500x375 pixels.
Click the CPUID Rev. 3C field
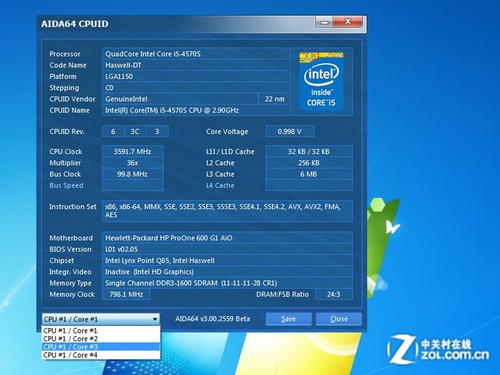click(135, 132)
